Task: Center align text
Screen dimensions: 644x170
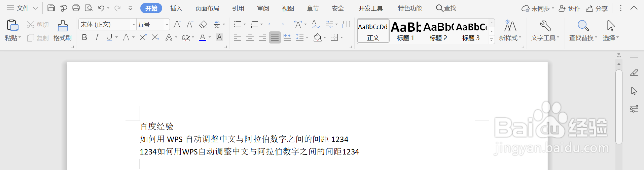Action: click(x=250, y=37)
